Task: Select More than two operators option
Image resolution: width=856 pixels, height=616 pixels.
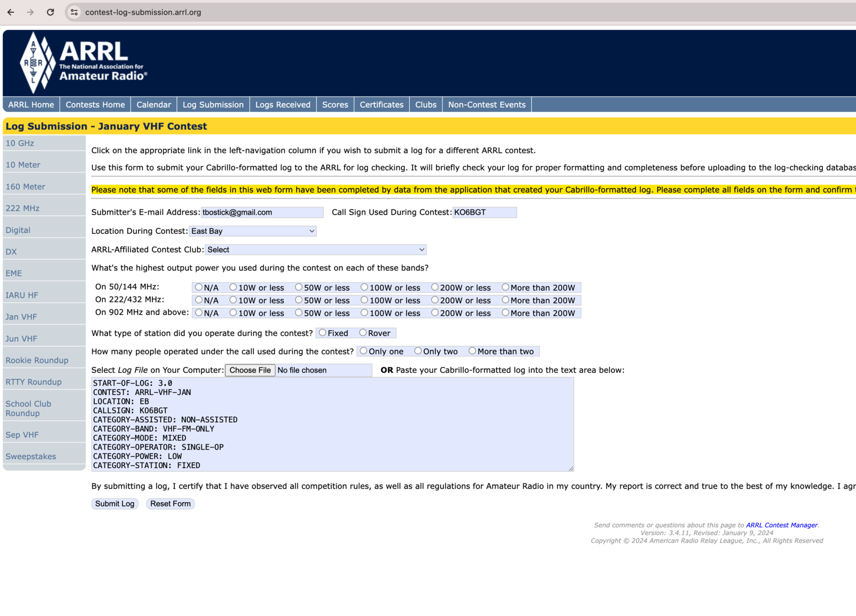Action: tap(472, 351)
